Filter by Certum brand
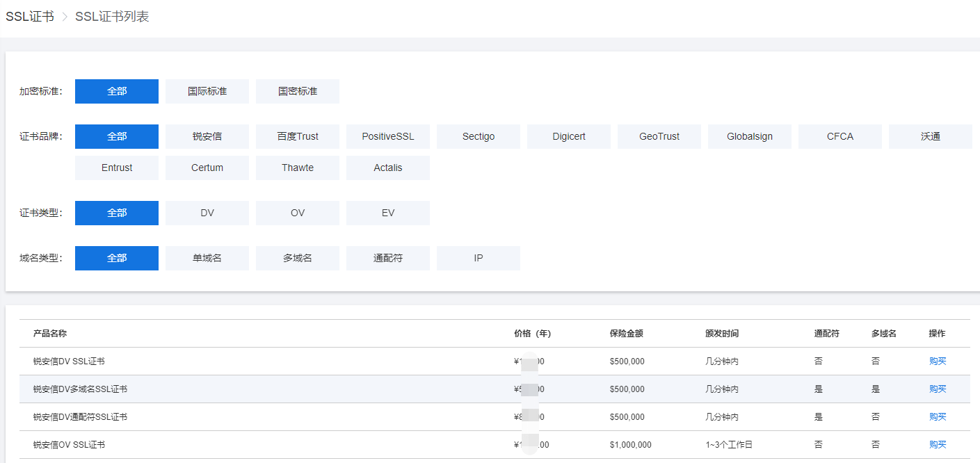Screen dimensions: 980x463 click(207, 168)
